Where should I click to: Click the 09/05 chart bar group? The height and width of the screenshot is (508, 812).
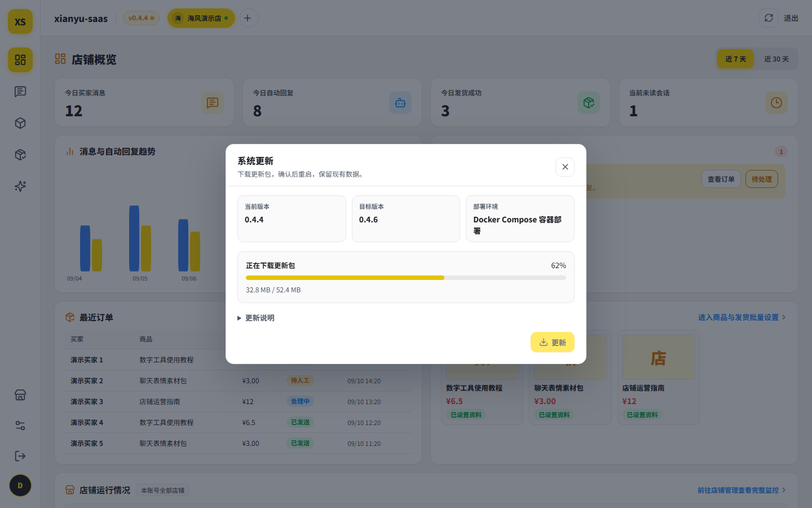tap(140, 238)
